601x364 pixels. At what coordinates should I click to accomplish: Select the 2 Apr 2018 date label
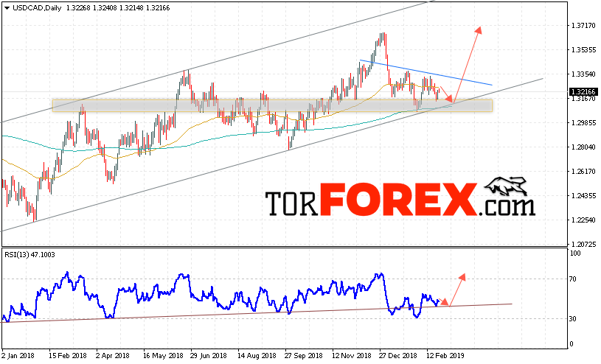(113, 356)
